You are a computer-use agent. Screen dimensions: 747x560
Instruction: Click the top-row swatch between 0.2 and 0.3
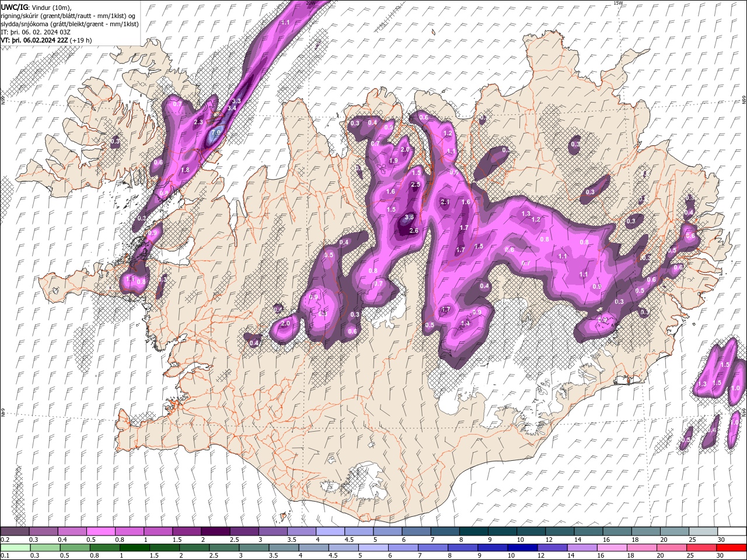coord(15,531)
